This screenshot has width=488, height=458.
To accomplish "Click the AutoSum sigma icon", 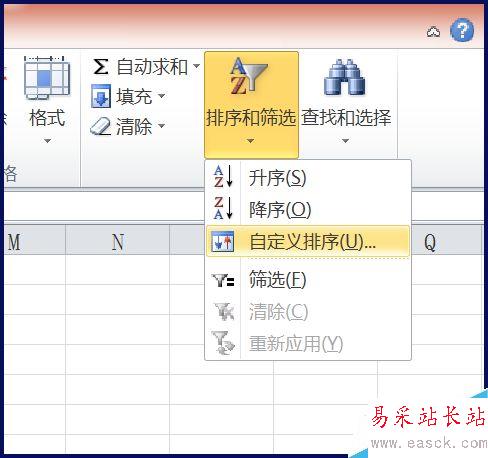I will coord(101,67).
